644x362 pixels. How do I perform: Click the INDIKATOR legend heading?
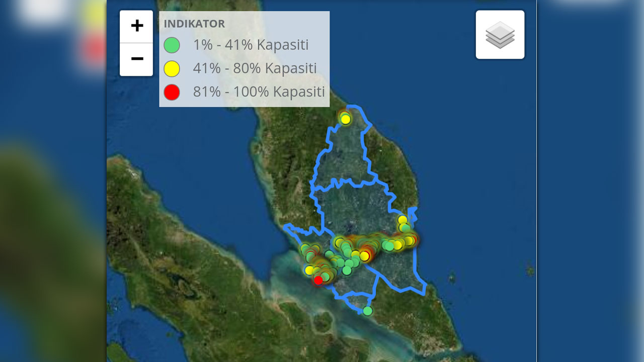(x=194, y=24)
